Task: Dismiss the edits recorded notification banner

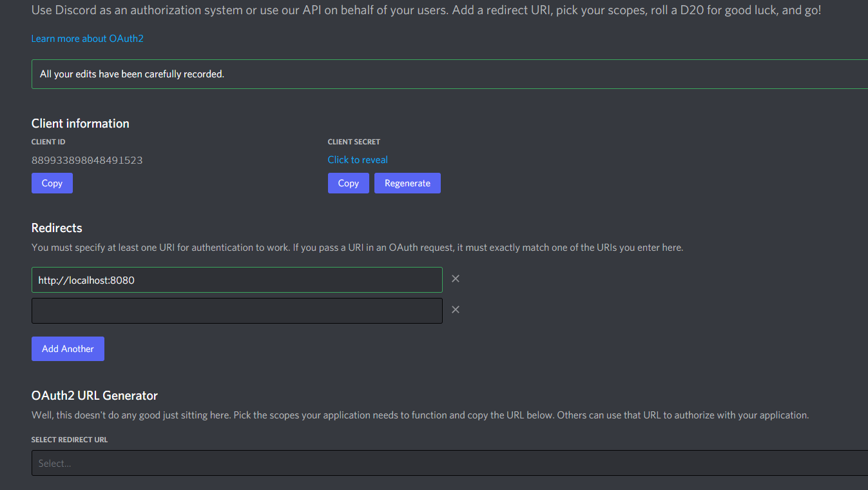Action: click(450, 73)
